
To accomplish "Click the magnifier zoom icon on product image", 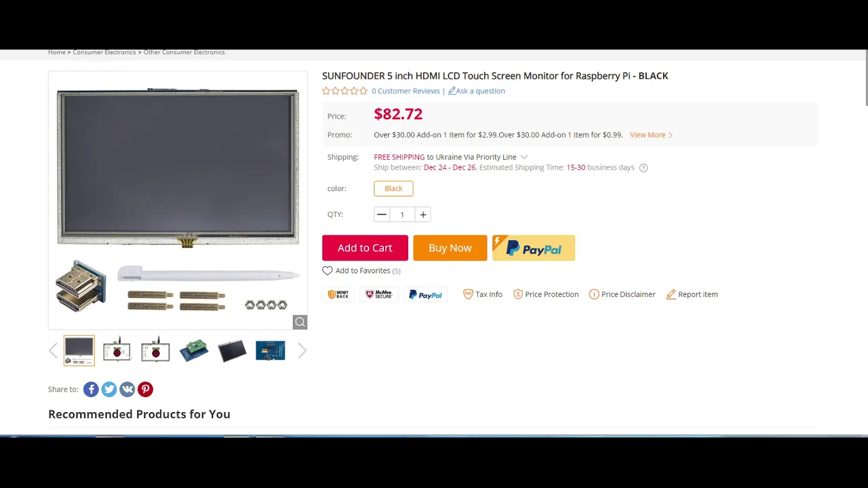I will point(300,322).
